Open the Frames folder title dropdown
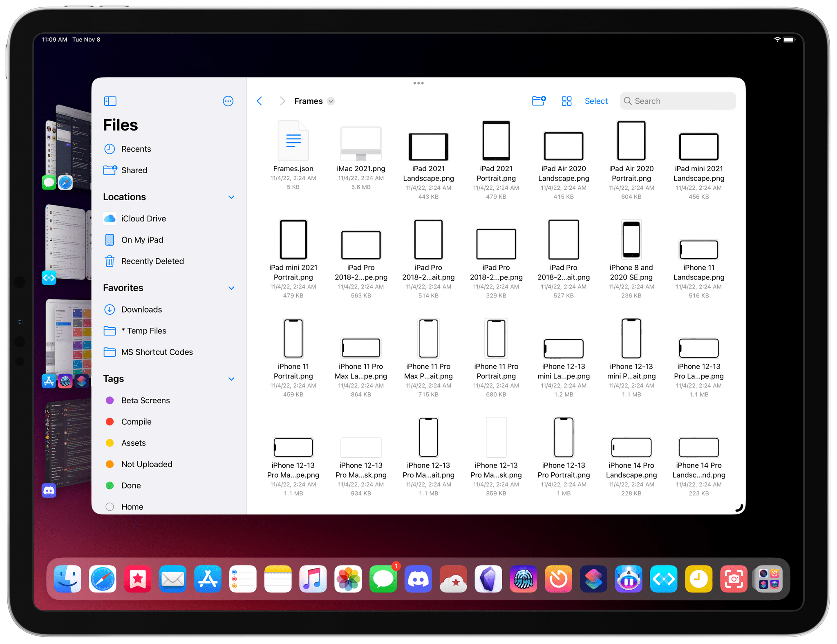Screen dimensions: 837x644 coord(331,101)
